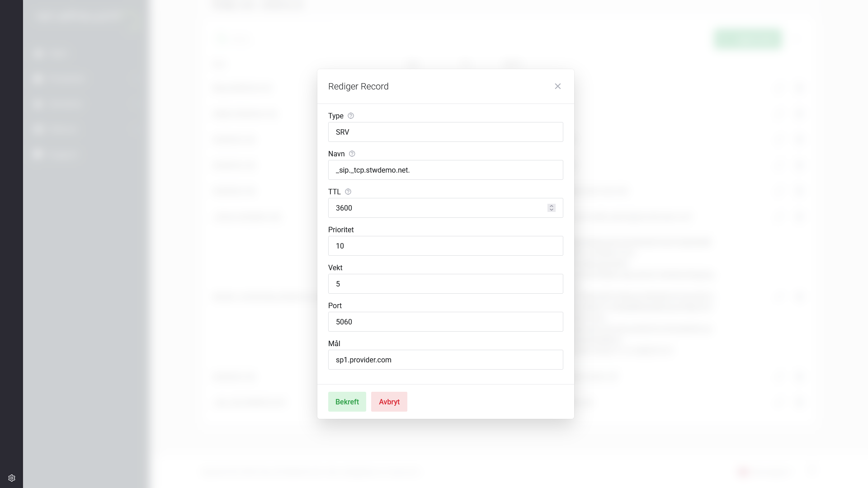Focus the Port field showing 5060

(445, 322)
